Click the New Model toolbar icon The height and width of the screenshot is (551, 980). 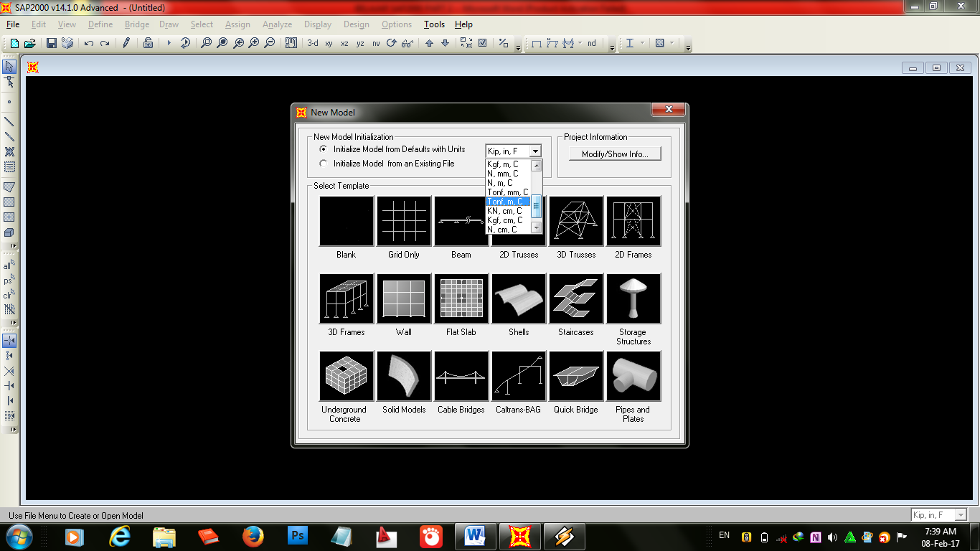[14, 43]
